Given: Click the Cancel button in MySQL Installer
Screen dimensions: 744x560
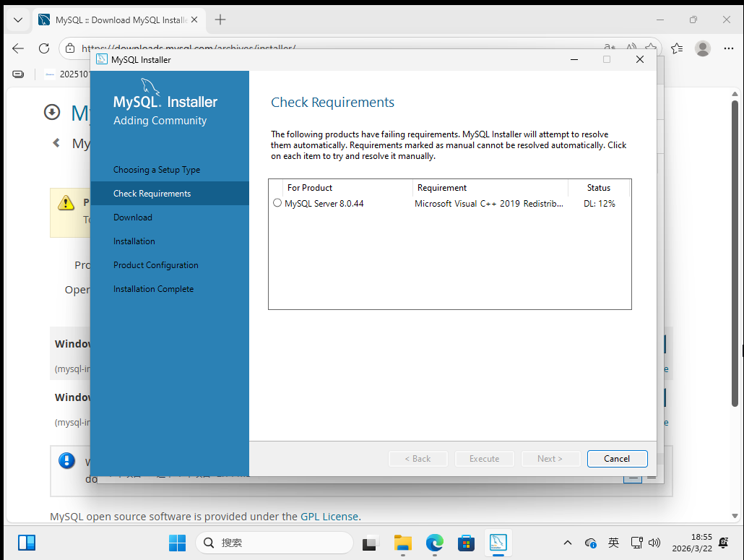Looking at the screenshot, I should point(617,458).
